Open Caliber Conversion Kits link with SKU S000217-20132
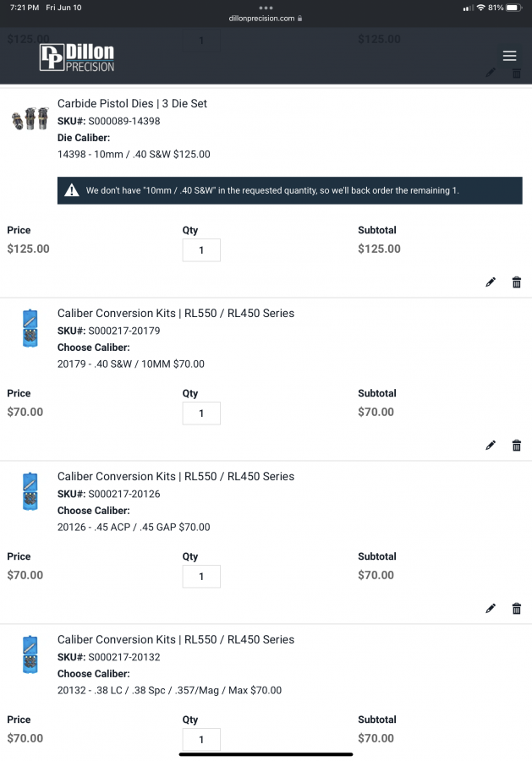Viewport: 532px width, 761px height. point(176,639)
